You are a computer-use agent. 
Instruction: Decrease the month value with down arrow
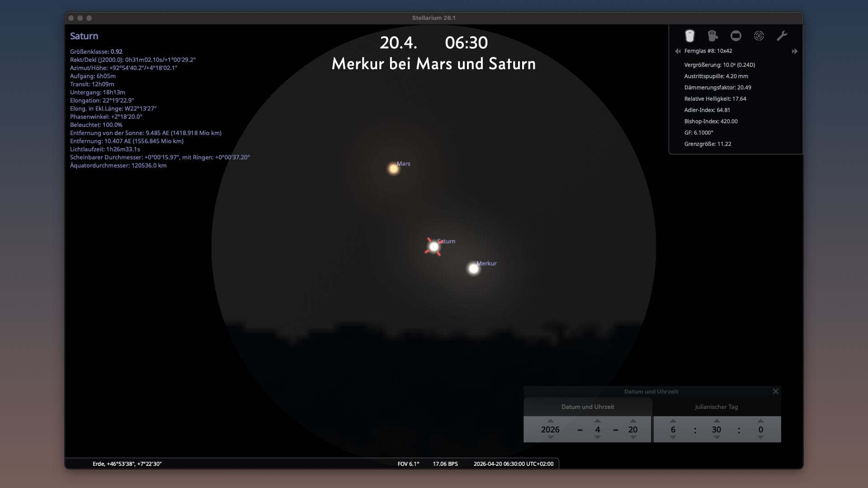click(x=598, y=438)
